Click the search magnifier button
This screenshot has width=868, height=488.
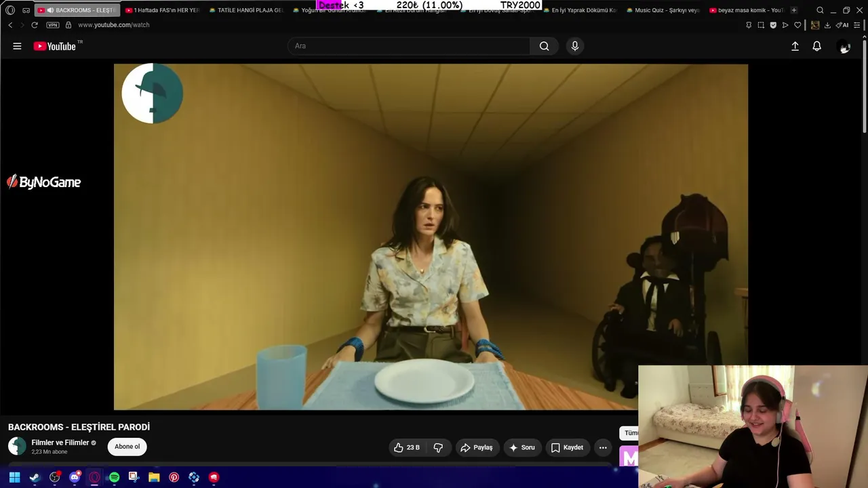click(x=544, y=46)
